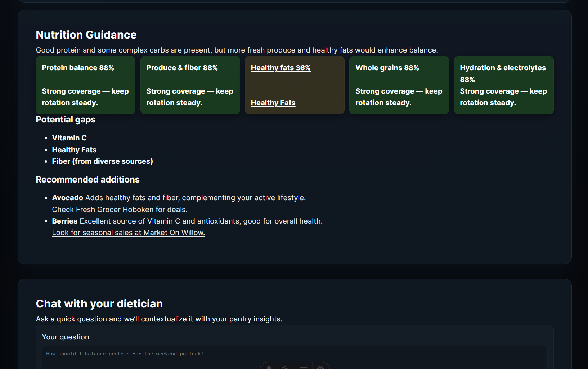
Task: Click the Vitamin C gap item
Action: pyautogui.click(x=69, y=138)
